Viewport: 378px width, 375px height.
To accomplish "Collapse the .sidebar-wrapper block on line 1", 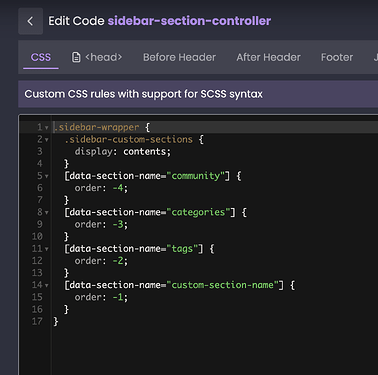I will pyautogui.click(x=47, y=128).
